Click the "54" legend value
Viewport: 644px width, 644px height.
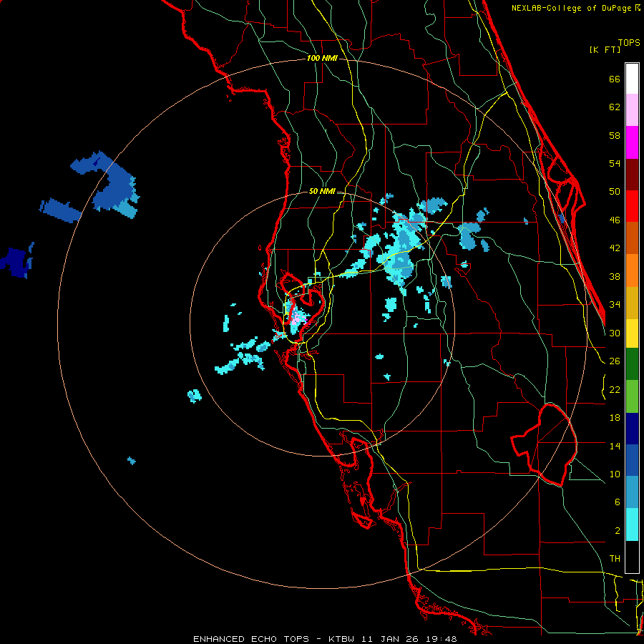click(x=615, y=164)
